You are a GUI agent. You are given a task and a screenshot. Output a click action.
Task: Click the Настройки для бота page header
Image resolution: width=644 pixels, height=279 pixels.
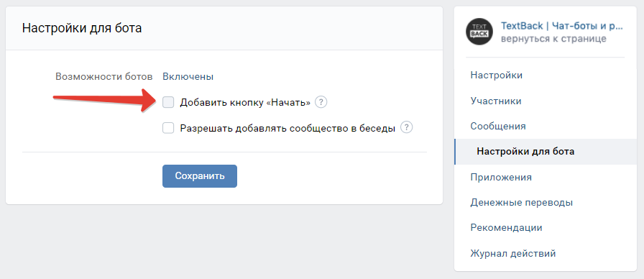click(82, 28)
